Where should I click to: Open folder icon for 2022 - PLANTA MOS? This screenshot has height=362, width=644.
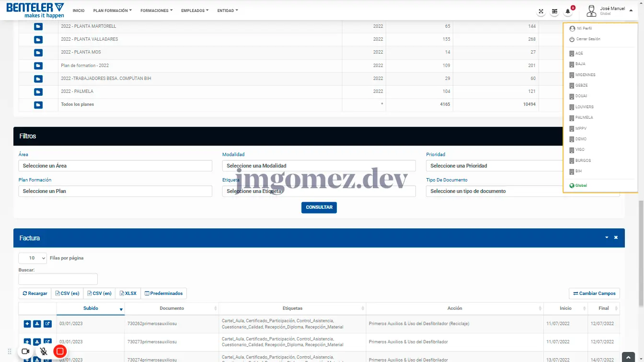click(x=38, y=53)
